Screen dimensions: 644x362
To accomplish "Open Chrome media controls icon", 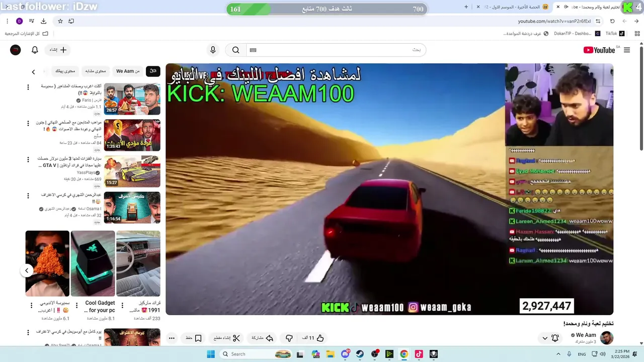I will click(x=32, y=21).
